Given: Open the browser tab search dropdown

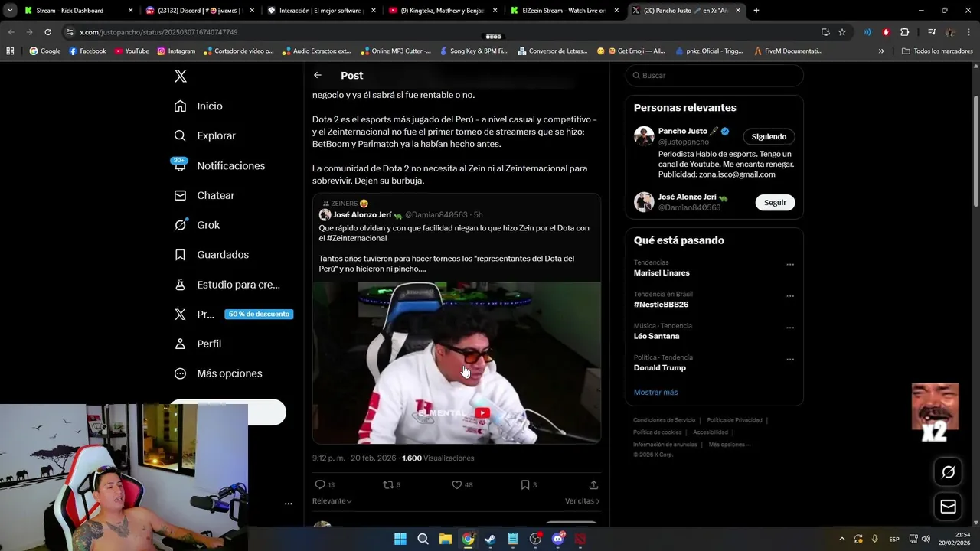Looking at the screenshot, I should pos(10,11).
